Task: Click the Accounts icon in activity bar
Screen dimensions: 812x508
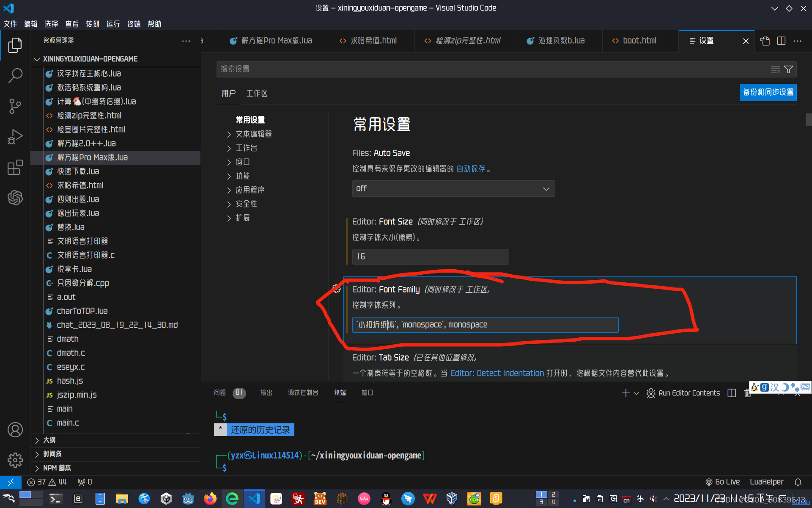Action: (x=15, y=430)
